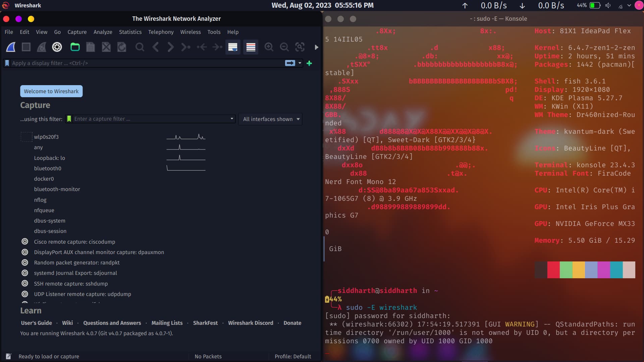Toggle packet list colorization
Screen dimensions: 644x362
(251, 47)
